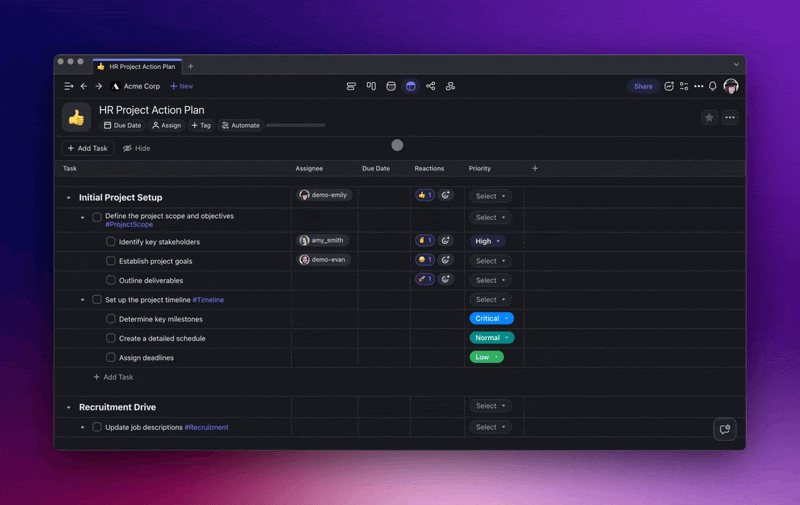This screenshot has width=800, height=505.
Task: Check the Identify key stakeholders checkbox
Action: [111, 241]
